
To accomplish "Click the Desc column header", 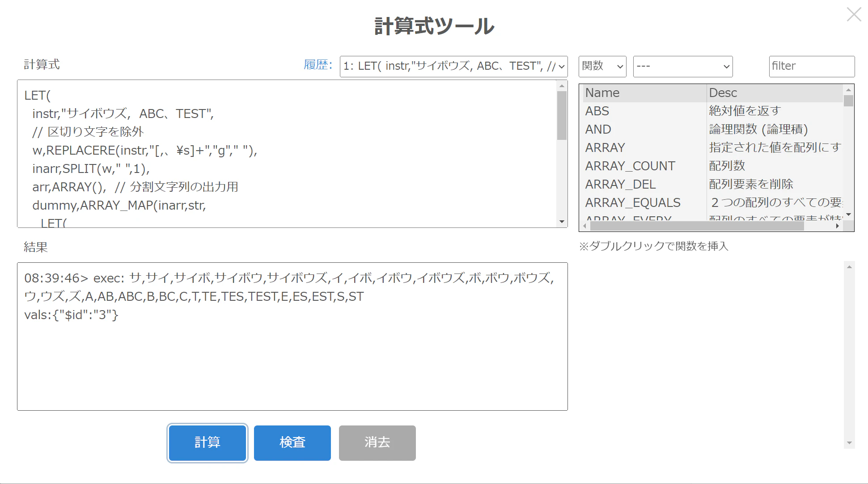I will [723, 93].
